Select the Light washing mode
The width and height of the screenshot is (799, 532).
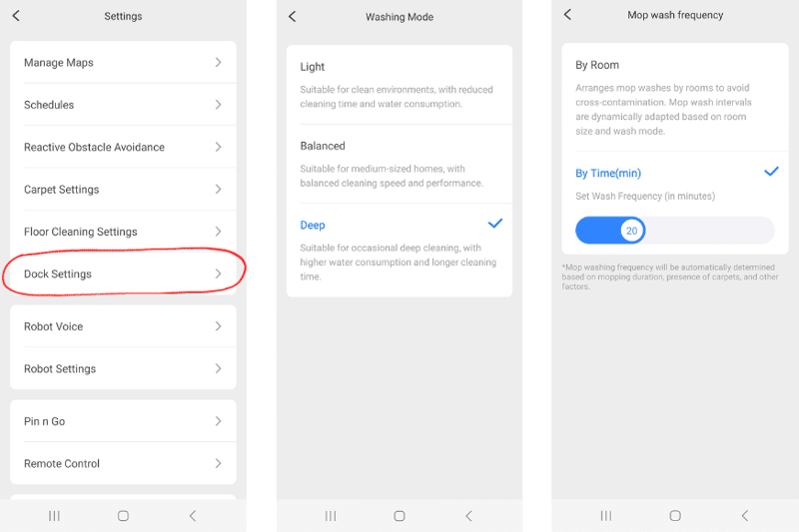(399, 85)
